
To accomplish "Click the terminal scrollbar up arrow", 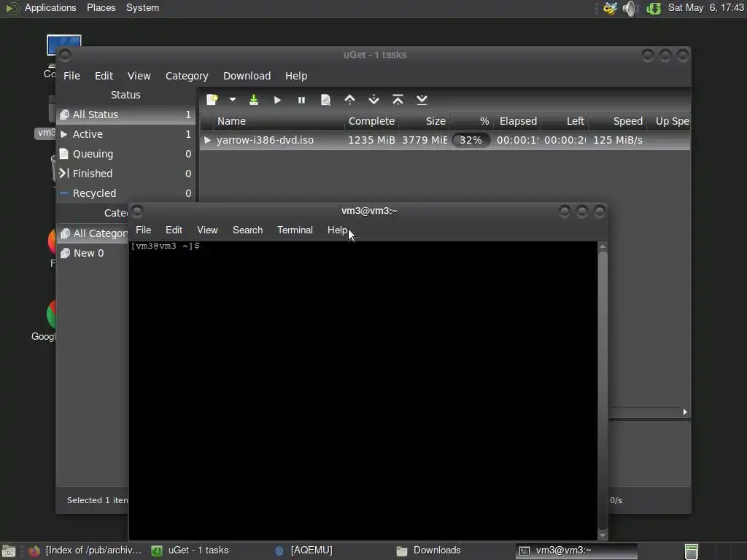I will click(x=603, y=246).
